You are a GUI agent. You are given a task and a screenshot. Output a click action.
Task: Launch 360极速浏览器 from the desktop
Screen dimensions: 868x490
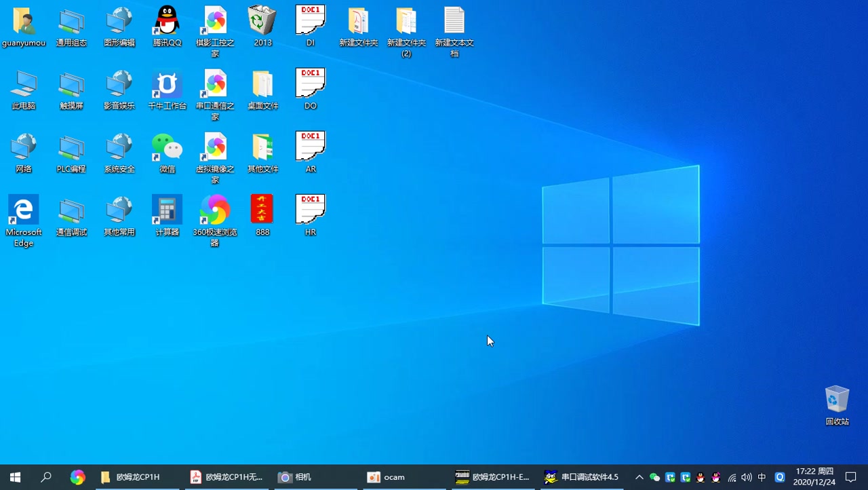pyautogui.click(x=215, y=221)
